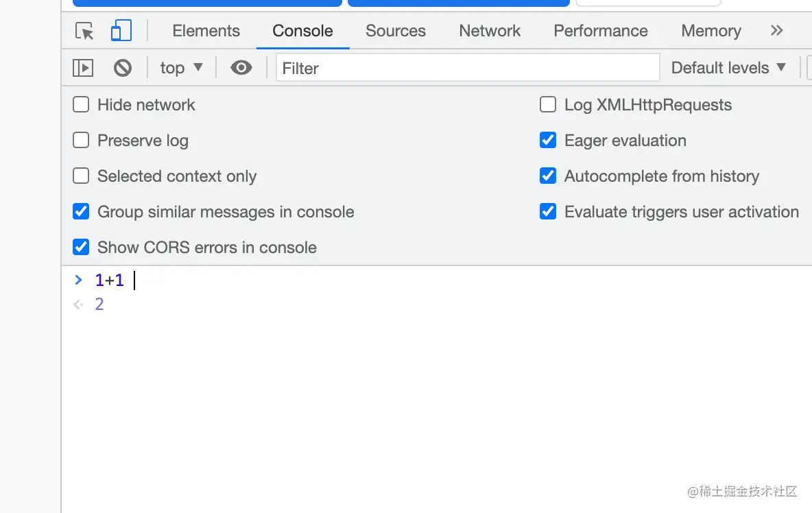Viewport: 812px width, 513px height.
Task: Open the Performance tab
Action: 600,31
